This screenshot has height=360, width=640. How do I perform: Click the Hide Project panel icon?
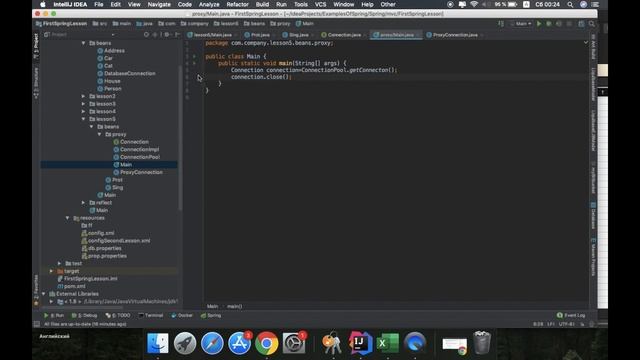177,35
